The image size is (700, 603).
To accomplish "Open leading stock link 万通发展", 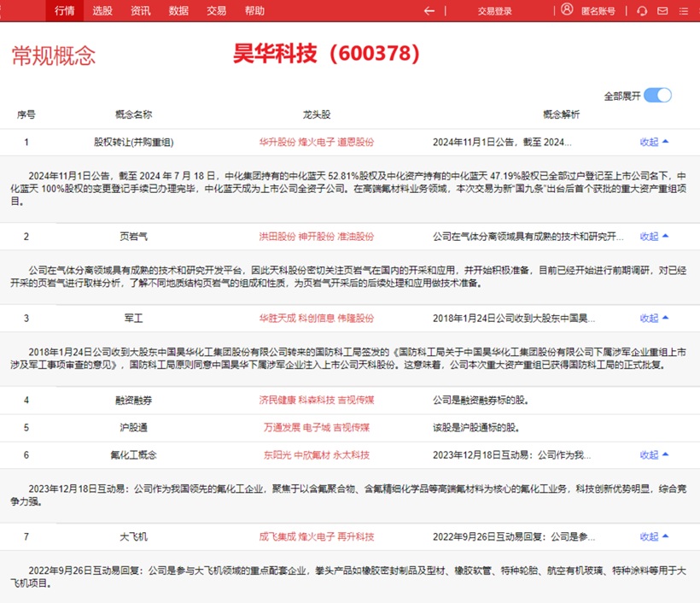I will (282, 427).
